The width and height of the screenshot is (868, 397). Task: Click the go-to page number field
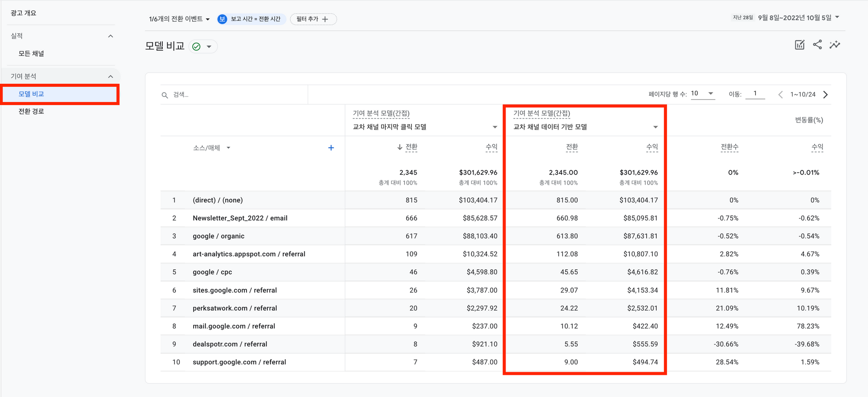click(755, 94)
